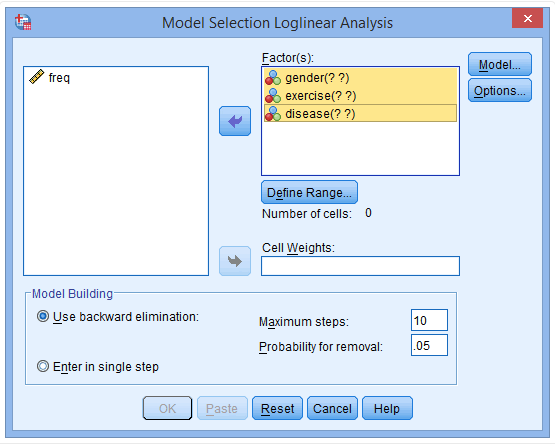The height and width of the screenshot is (446, 555).
Task: Select gender(? ?) in Factor(s) list
Action: (x=360, y=78)
